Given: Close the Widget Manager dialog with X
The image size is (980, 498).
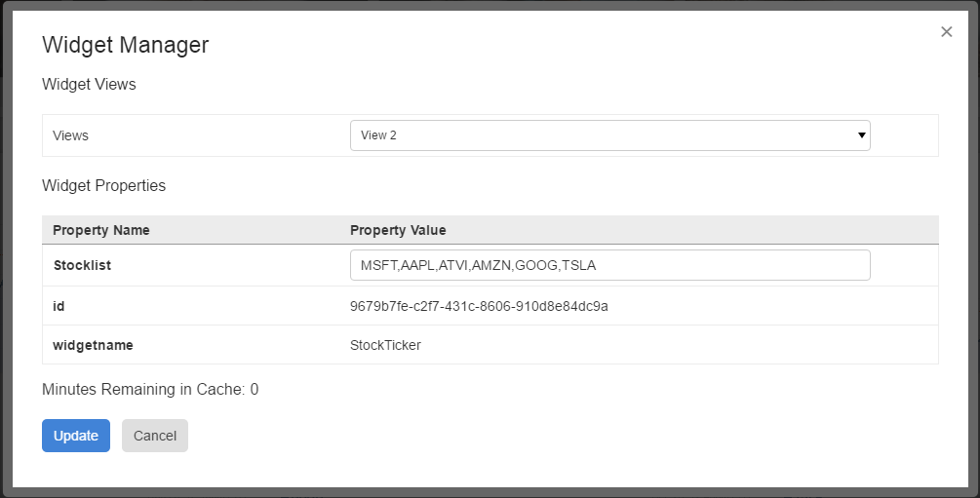Looking at the screenshot, I should [x=946, y=32].
